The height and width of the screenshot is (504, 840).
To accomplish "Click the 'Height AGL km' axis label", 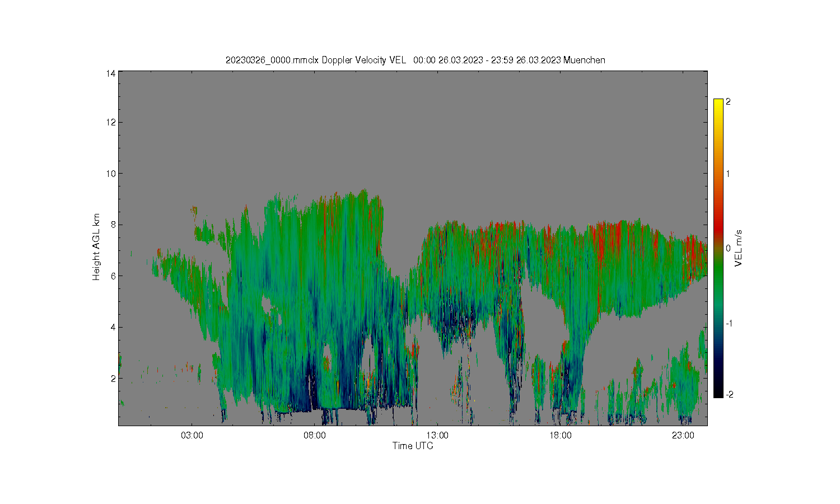I will click(x=96, y=247).
